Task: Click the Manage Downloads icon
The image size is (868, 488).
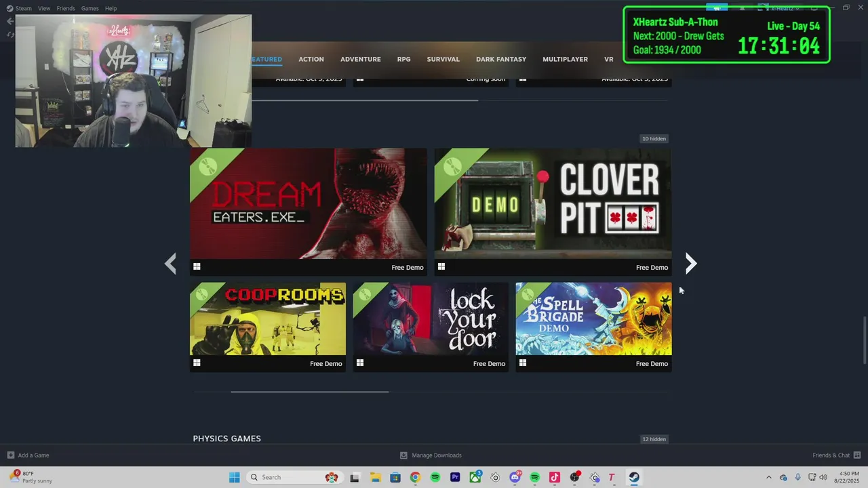Action: point(403,455)
